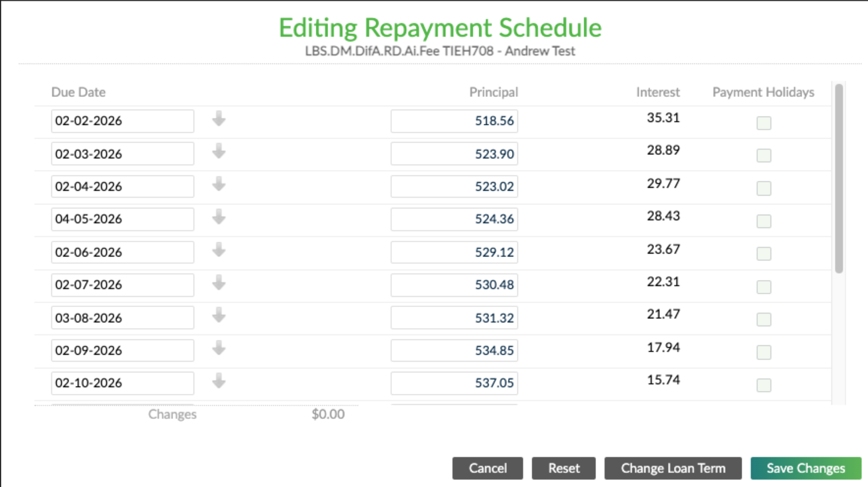Click the cascade arrow beside date 04-05-2026
Viewport: 868px width, 487px height.
pyautogui.click(x=218, y=219)
